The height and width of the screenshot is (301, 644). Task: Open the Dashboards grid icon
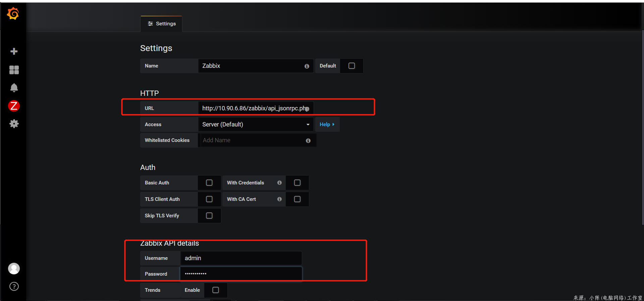point(14,70)
